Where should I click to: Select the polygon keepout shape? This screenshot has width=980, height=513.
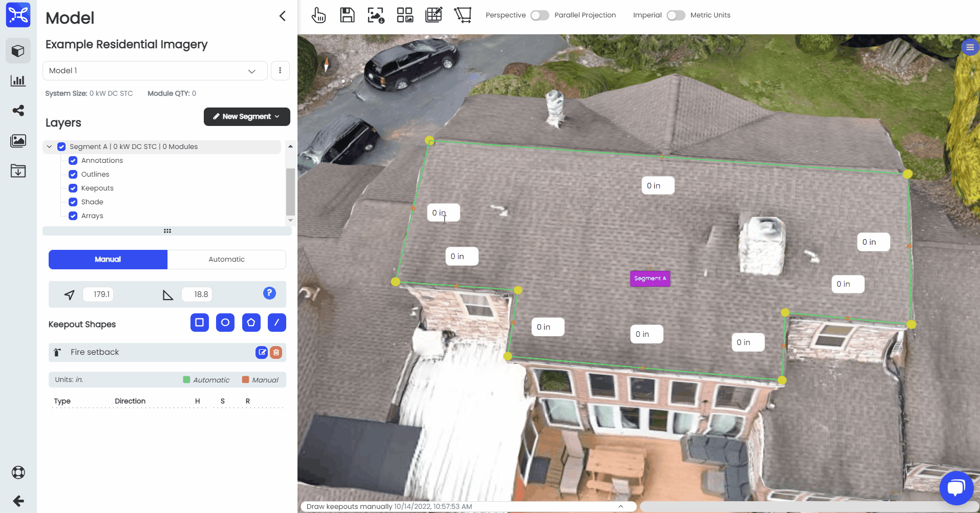(251, 323)
